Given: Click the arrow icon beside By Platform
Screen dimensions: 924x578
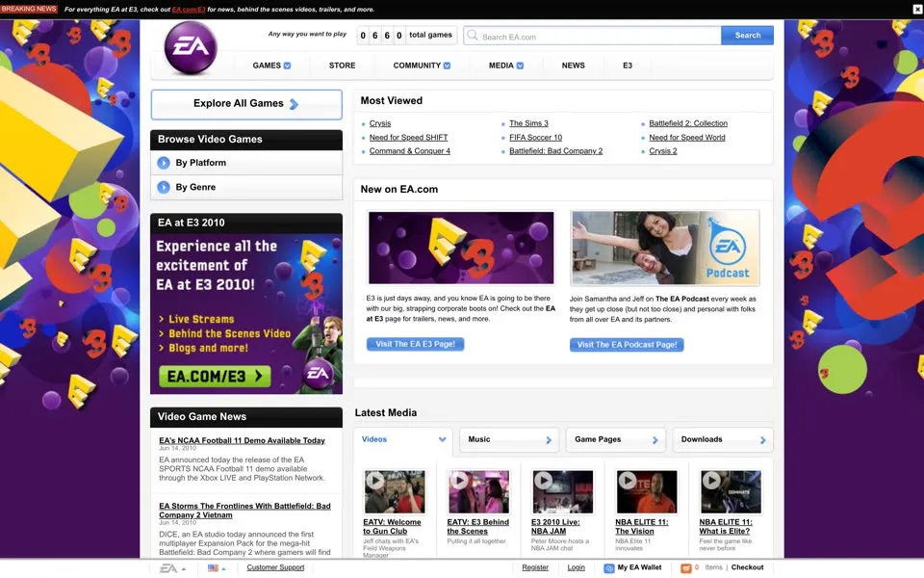Looking at the screenshot, I should click(x=164, y=163).
